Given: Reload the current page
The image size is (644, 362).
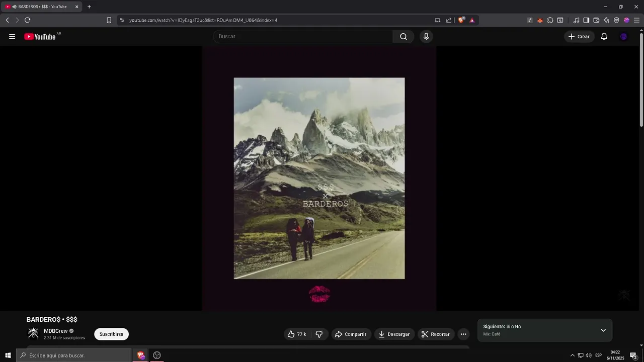Looking at the screenshot, I should pyautogui.click(x=27, y=20).
